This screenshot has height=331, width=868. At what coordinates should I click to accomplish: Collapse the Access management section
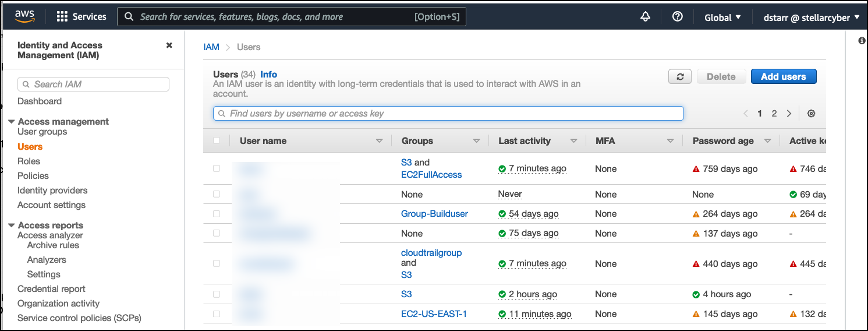tap(12, 122)
